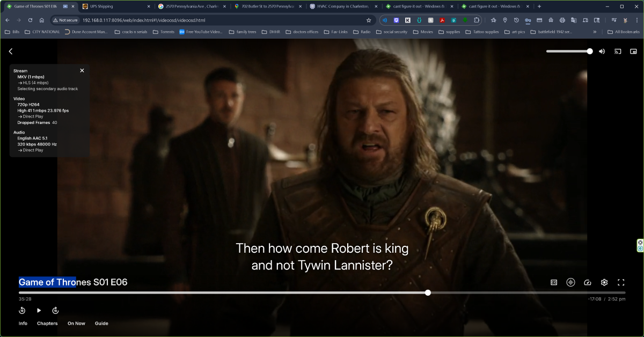Image resolution: width=644 pixels, height=337 pixels.
Task: Open the Guide tab
Action: pyautogui.click(x=101, y=324)
